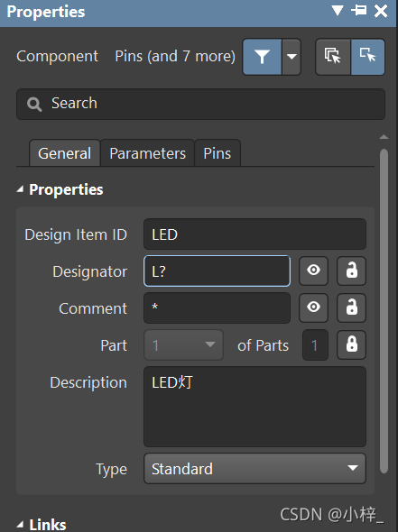Click the left cursor selection mode icon
This screenshot has height=532, width=398.
click(x=333, y=57)
